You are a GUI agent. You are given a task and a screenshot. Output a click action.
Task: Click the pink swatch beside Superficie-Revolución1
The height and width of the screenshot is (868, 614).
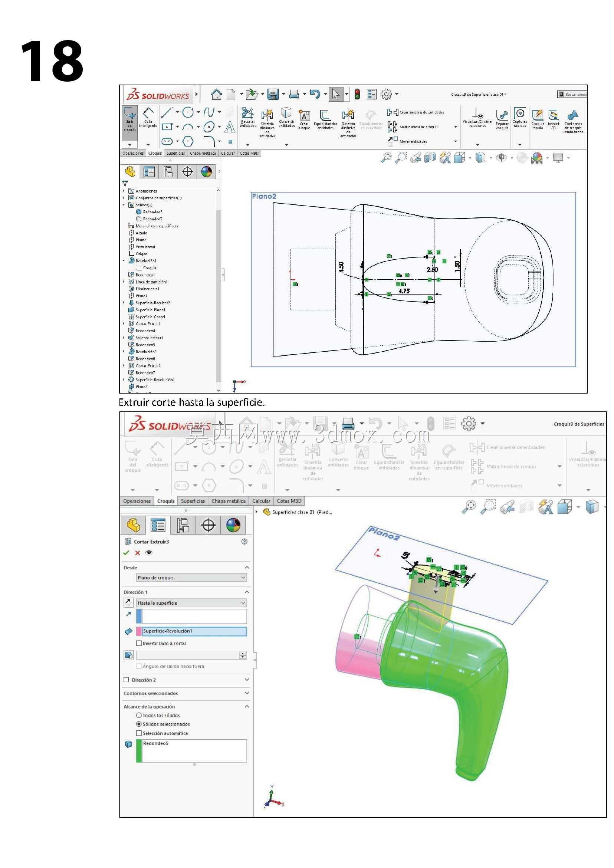tap(139, 631)
